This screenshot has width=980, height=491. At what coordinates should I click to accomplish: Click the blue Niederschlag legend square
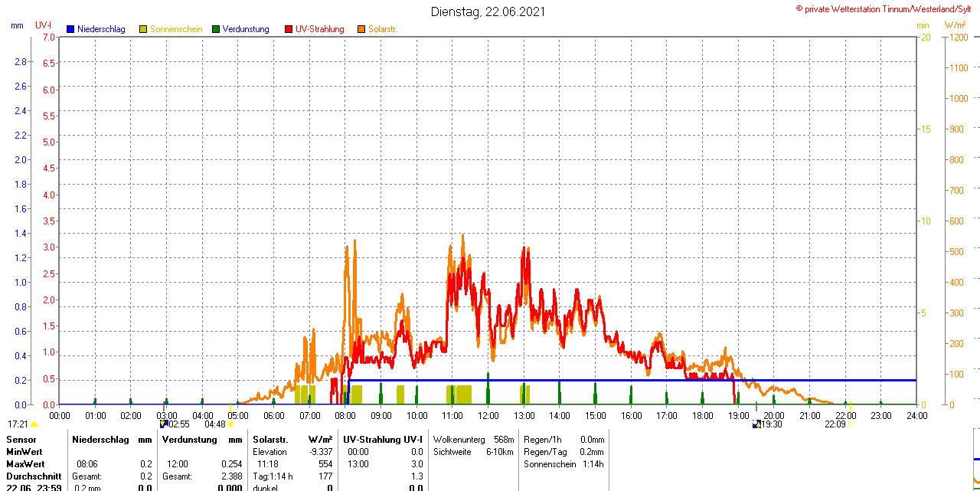pyautogui.click(x=70, y=29)
